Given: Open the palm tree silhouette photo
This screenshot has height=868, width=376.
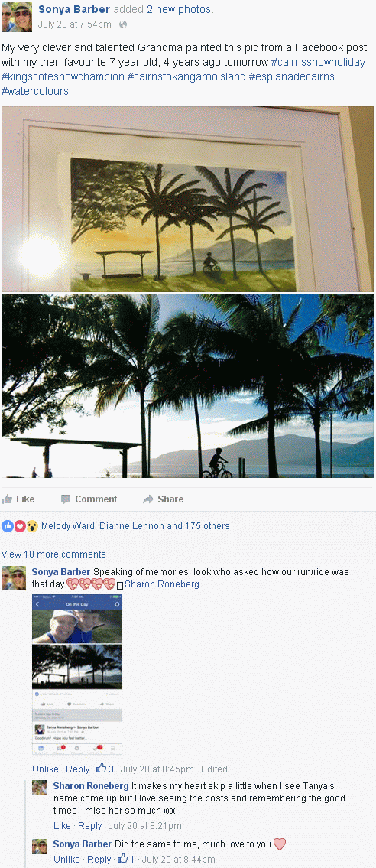Looking at the screenshot, I should pos(187,386).
